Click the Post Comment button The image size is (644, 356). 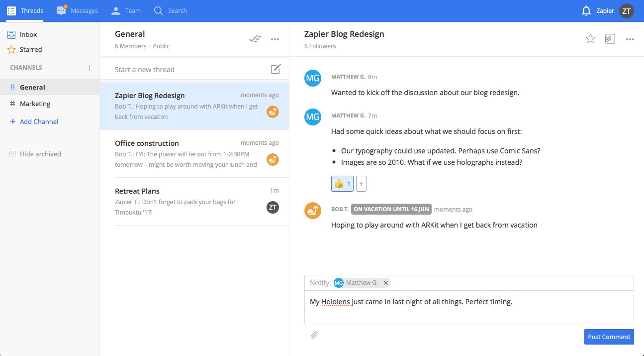coord(609,337)
